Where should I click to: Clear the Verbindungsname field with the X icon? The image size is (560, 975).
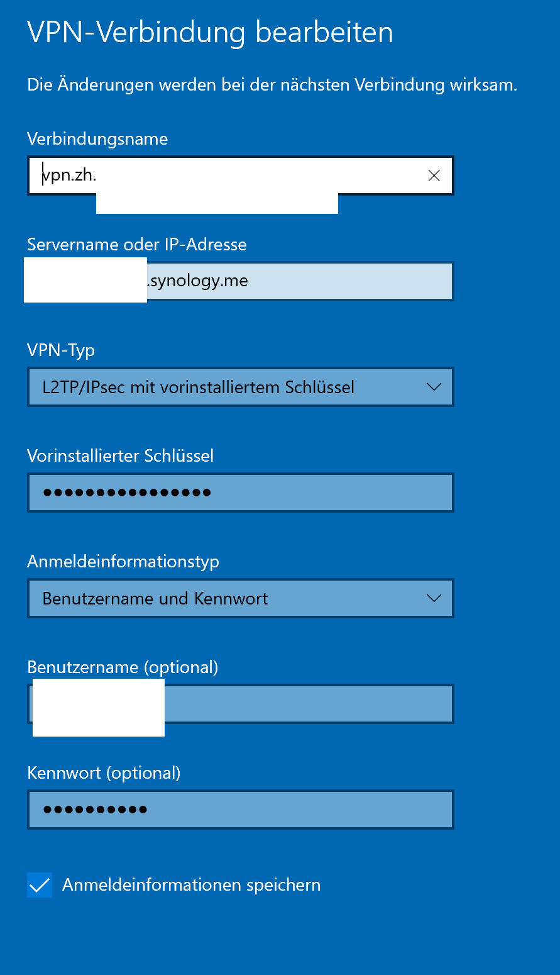pos(434,176)
